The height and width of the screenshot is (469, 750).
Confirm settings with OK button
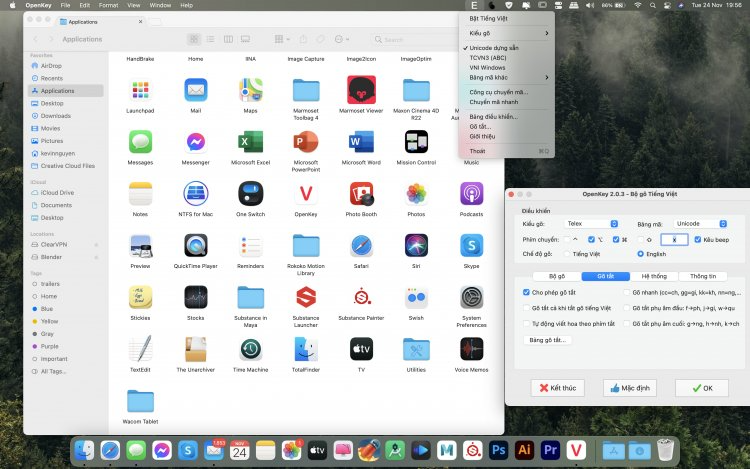(x=702, y=388)
